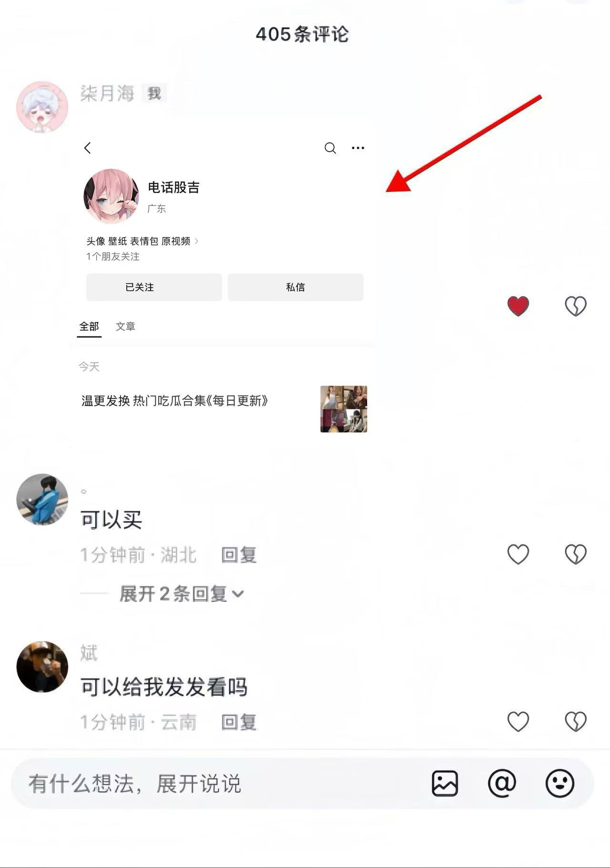Click the 已关注 button
Viewport: 610px width, 868px height.
click(x=154, y=287)
